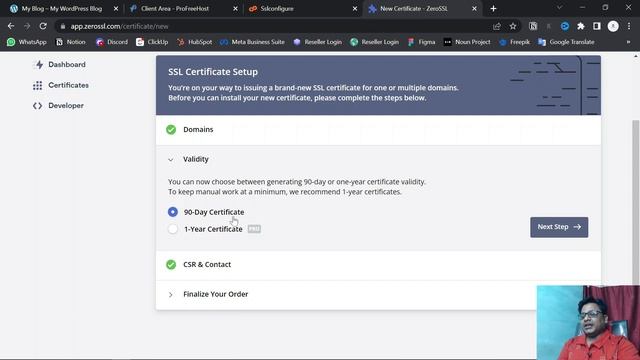640x360 pixels.
Task: Open the Figma bookmark
Action: click(422, 42)
